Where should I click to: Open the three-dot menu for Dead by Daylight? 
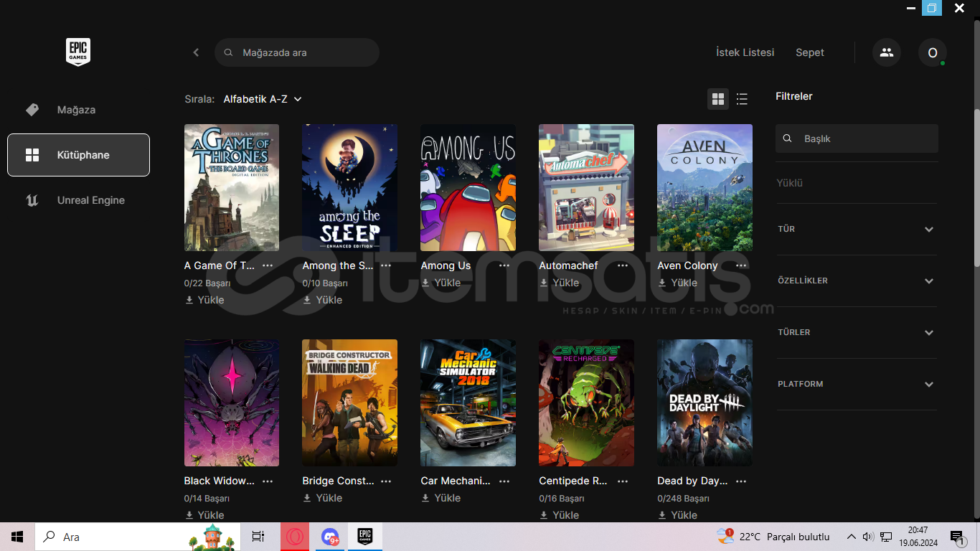click(741, 481)
